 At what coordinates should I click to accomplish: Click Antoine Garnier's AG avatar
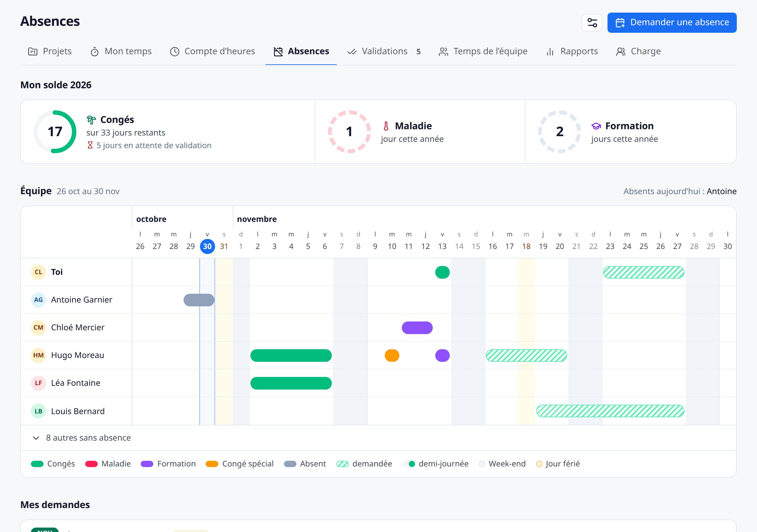pyautogui.click(x=38, y=300)
